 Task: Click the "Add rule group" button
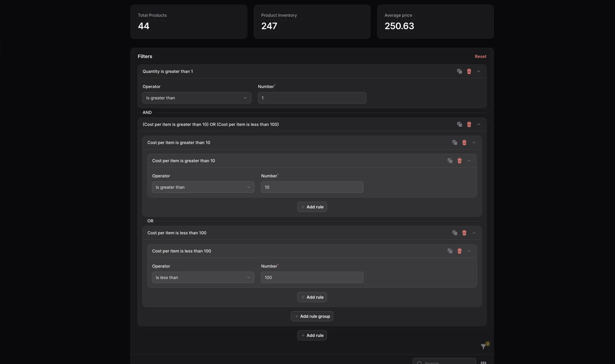[312, 316]
